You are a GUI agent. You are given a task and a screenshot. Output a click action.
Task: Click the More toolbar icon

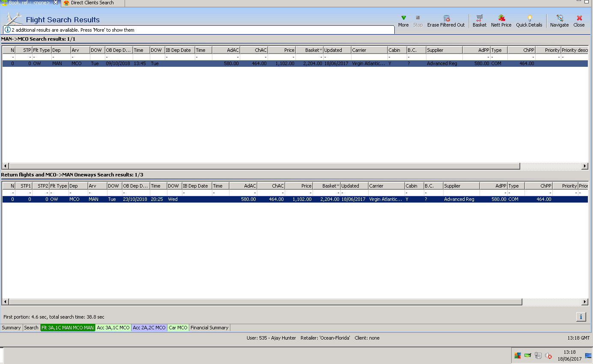tap(403, 18)
